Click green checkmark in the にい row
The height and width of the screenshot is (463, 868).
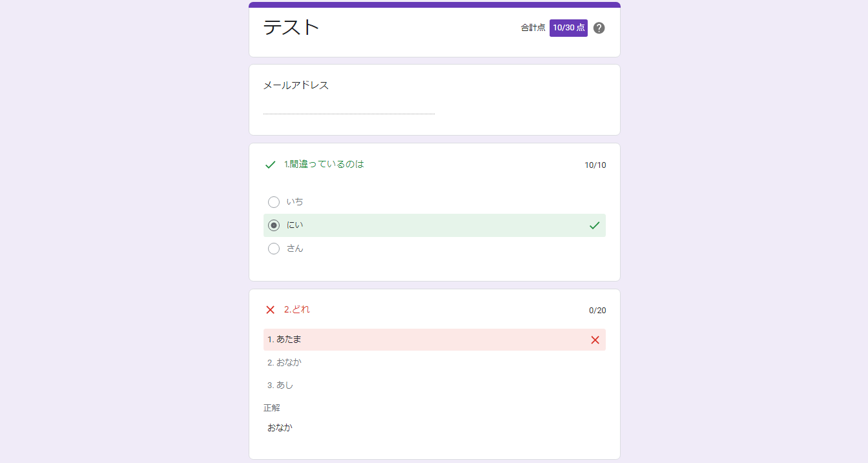click(x=595, y=225)
